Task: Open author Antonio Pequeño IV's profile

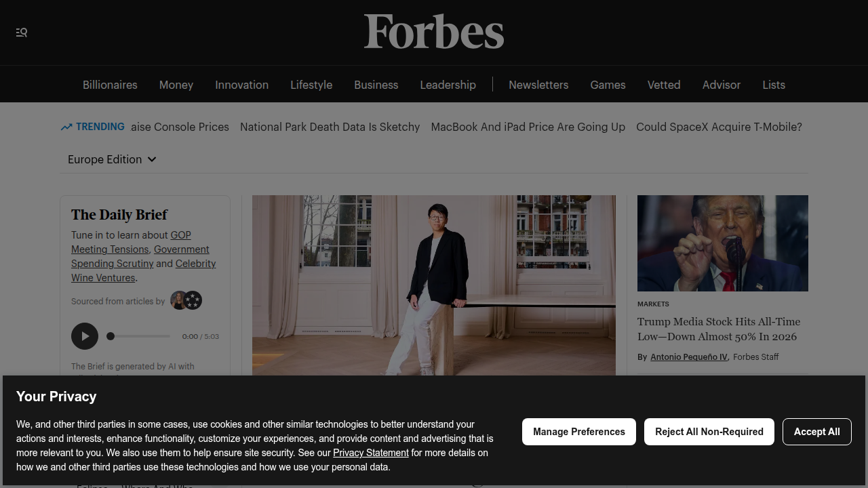Action: pos(689,357)
